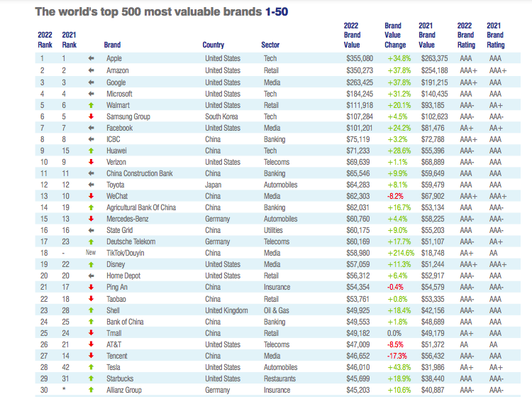Image resolution: width=532 pixels, height=397 pixels.
Task: Click the red down arrow beside Tmall
Action: click(x=91, y=333)
